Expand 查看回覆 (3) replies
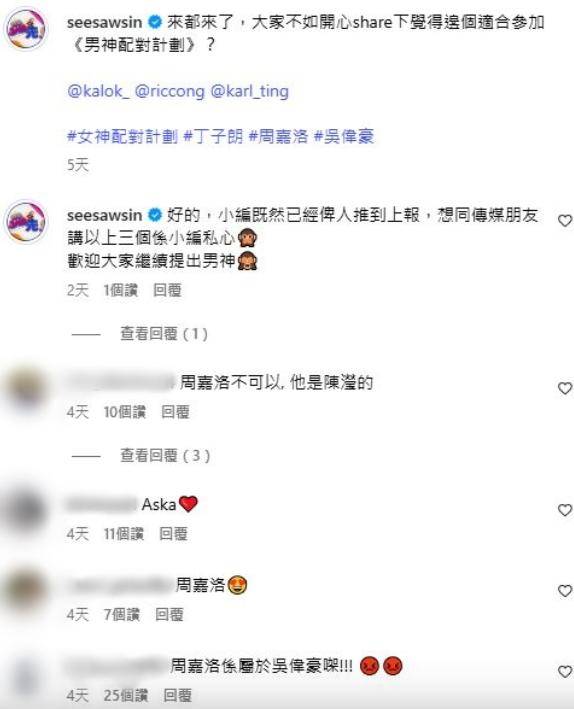This screenshot has width=574, height=709. coord(165,455)
